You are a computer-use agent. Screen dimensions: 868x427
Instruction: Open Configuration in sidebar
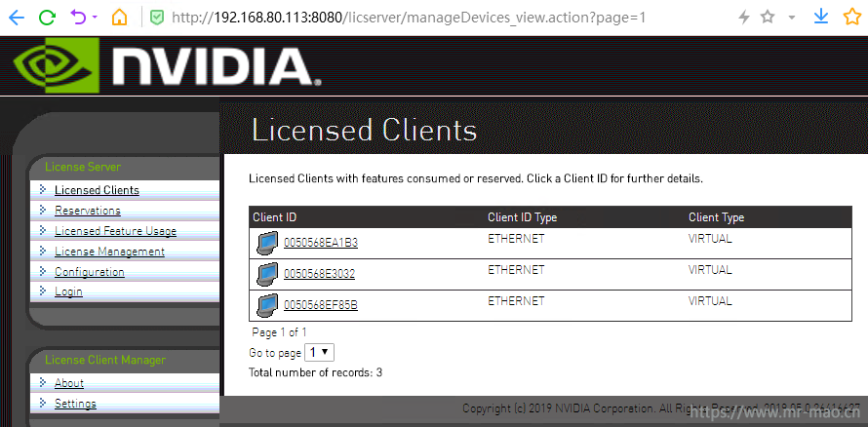click(90, 272)
